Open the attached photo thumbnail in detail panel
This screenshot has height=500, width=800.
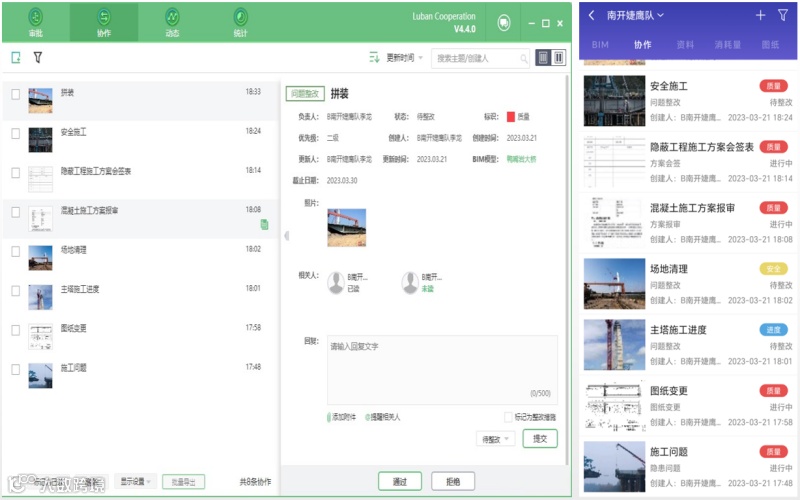pos(346,228)
